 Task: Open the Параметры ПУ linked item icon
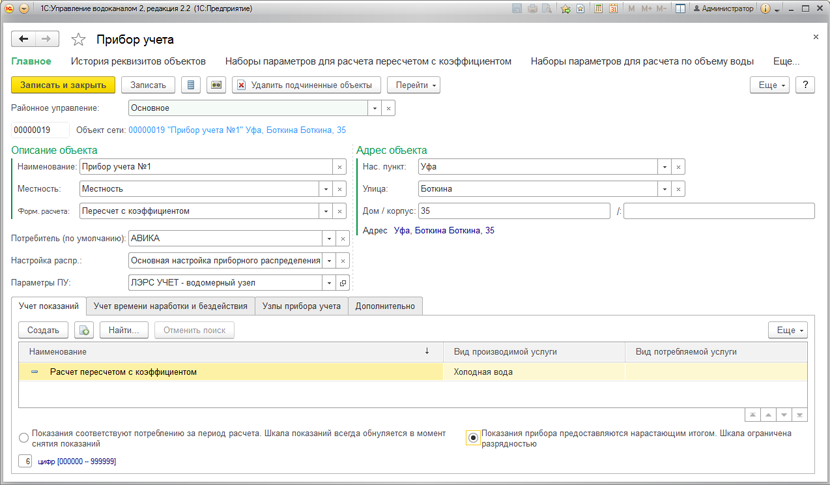pos(342,283)
